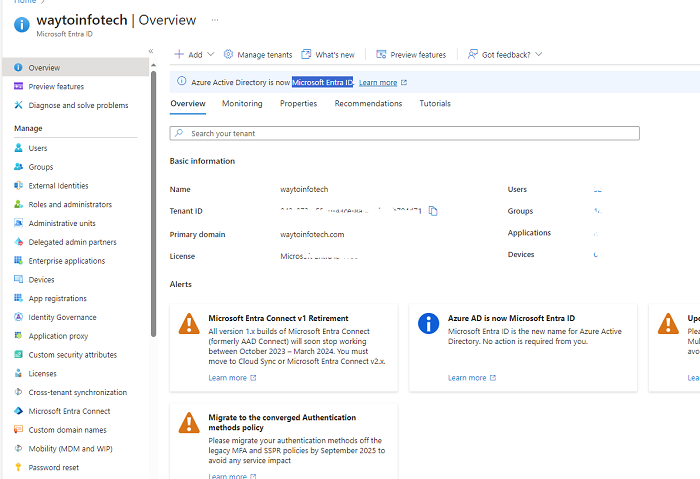The height and width of the screenshot is (479, 700).
Task: Click the sidebar vertical scrollbar
Action: pyautogui.click(x=154, y=203)
